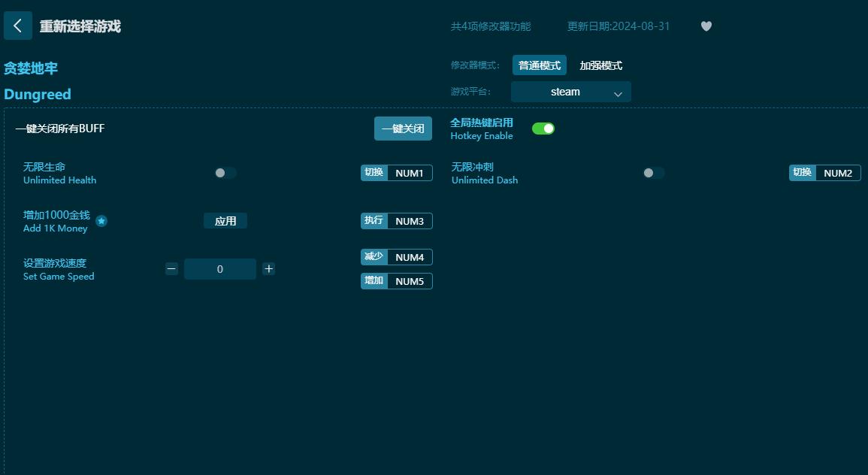Click 应用 button for Add 1K Money
868x475 pixels.
coord(225,221)
